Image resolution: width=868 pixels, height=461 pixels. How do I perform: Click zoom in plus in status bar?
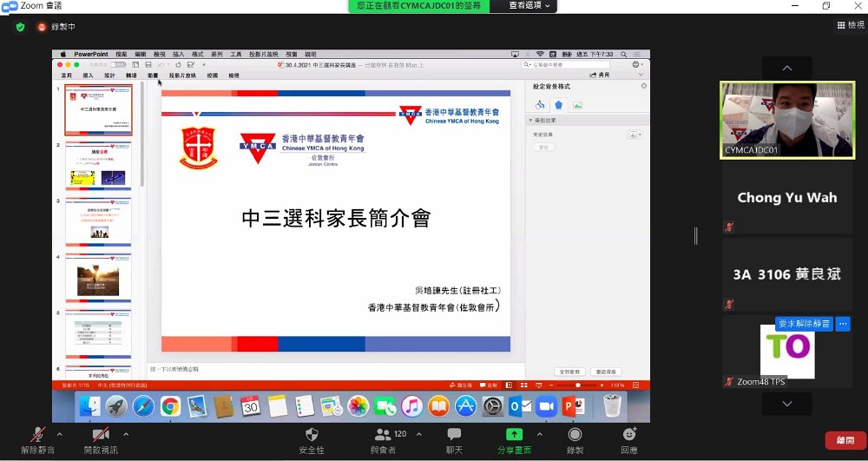click(x=602, y=385)
